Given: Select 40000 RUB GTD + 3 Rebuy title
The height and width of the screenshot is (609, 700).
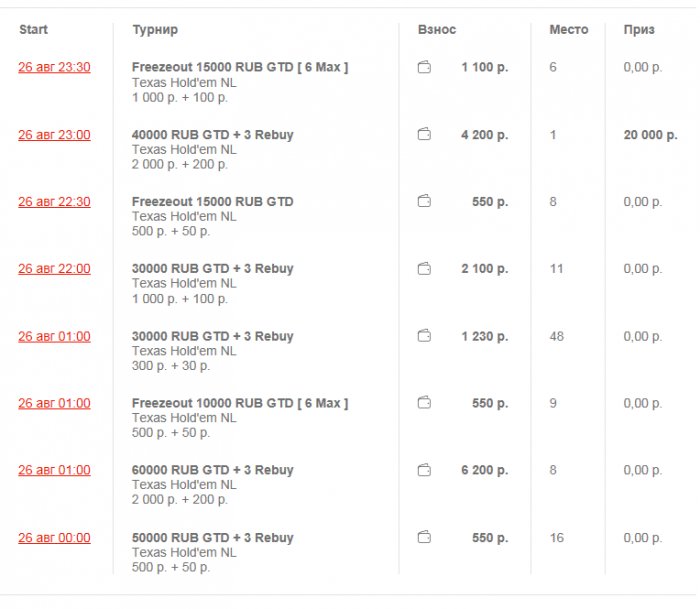Looking at the screenshot, I should pyautogui.click(x=212, y=135).
